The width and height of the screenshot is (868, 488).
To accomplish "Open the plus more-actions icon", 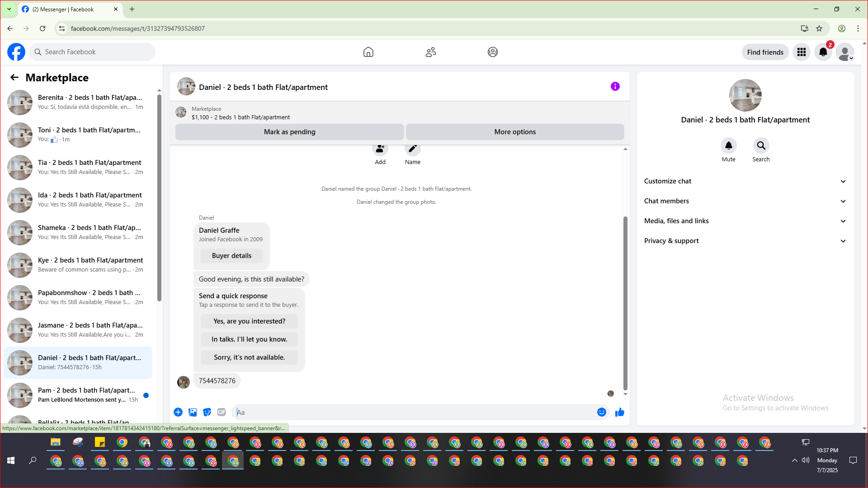I will (x=178, y=412).
